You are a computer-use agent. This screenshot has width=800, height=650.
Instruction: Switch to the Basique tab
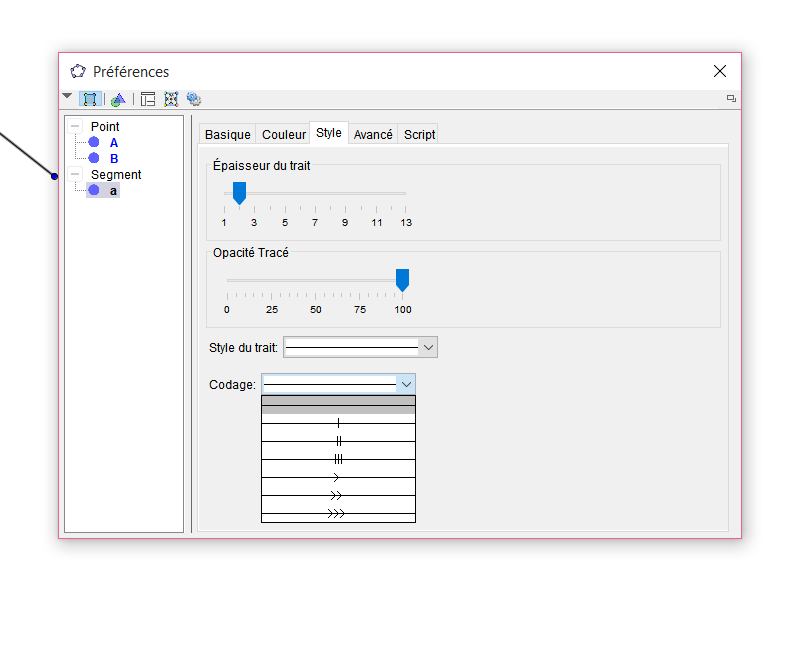click(x=227, y=134)
